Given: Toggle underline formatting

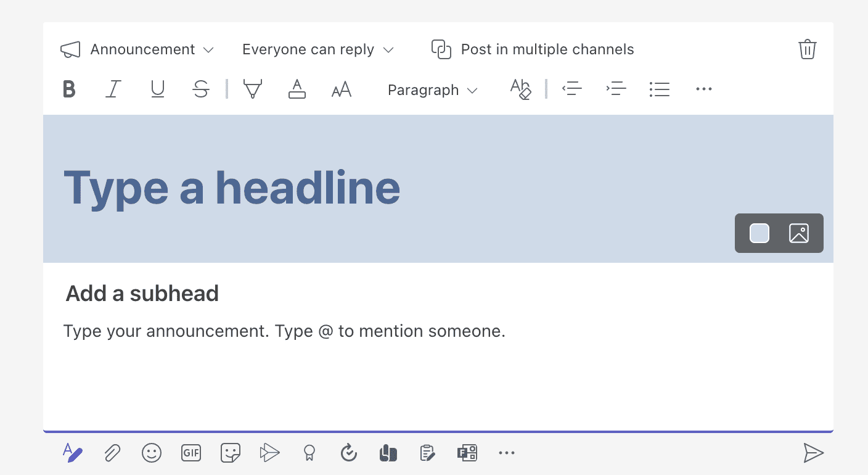Looking at the screenshot, I should (x=157, y=89).
